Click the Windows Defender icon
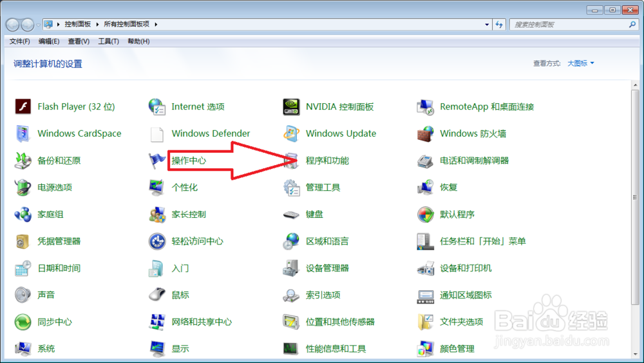Viewport: 644px width, 363px height. point(157,133)
